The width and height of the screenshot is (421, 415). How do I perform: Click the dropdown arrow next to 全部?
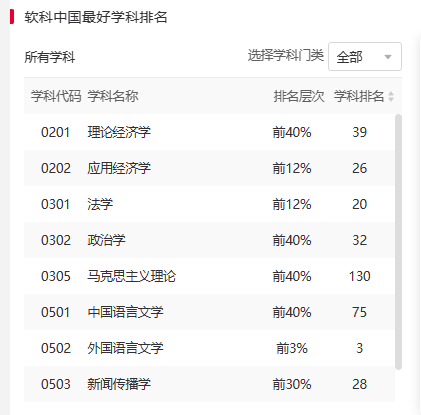(x=388, y=57)
